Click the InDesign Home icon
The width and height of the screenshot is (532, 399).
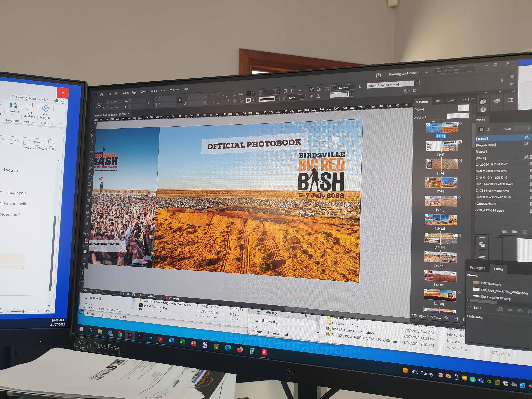102,94
